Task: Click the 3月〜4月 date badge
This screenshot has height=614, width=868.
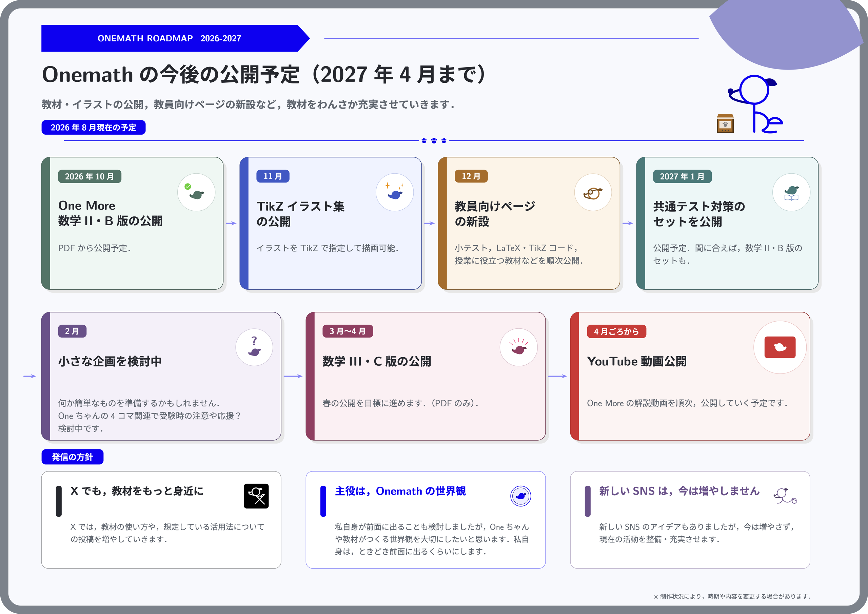Action: click(x=348, y=331)
